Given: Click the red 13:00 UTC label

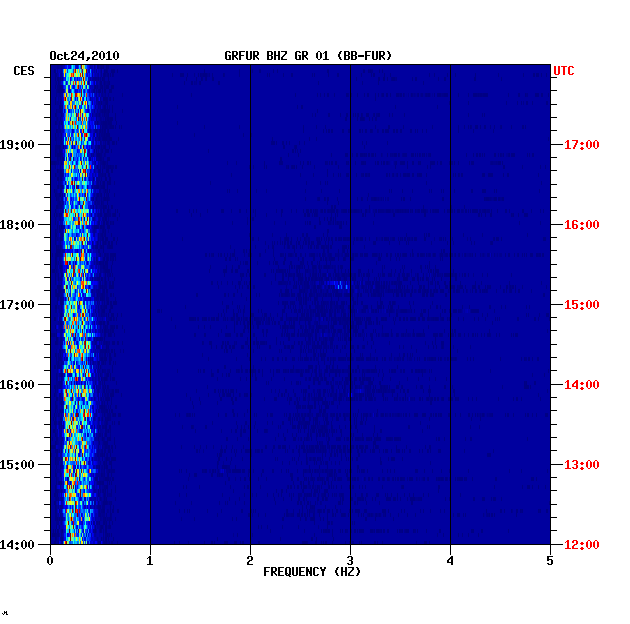Looking at the screenshot, I should coord(581,464).
